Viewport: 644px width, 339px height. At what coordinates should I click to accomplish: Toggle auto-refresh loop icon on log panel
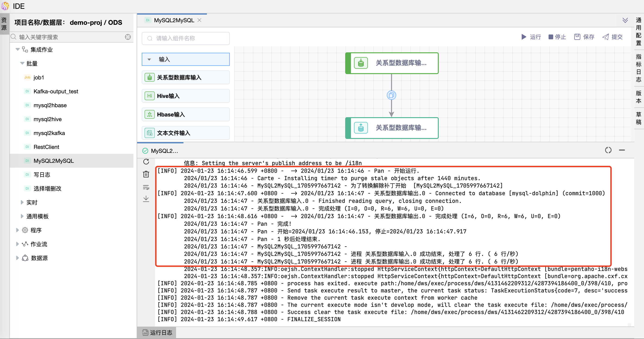[x=608, y=150]
